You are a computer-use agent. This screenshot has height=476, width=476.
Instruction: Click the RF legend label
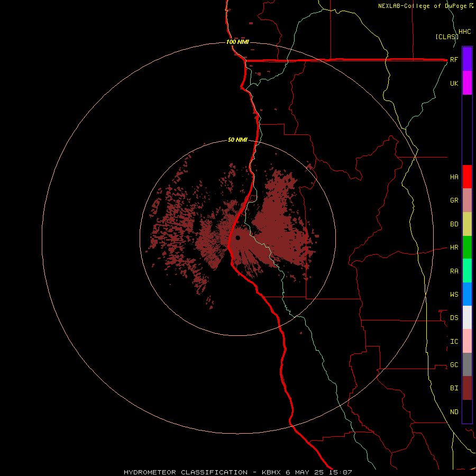point(454,59)
